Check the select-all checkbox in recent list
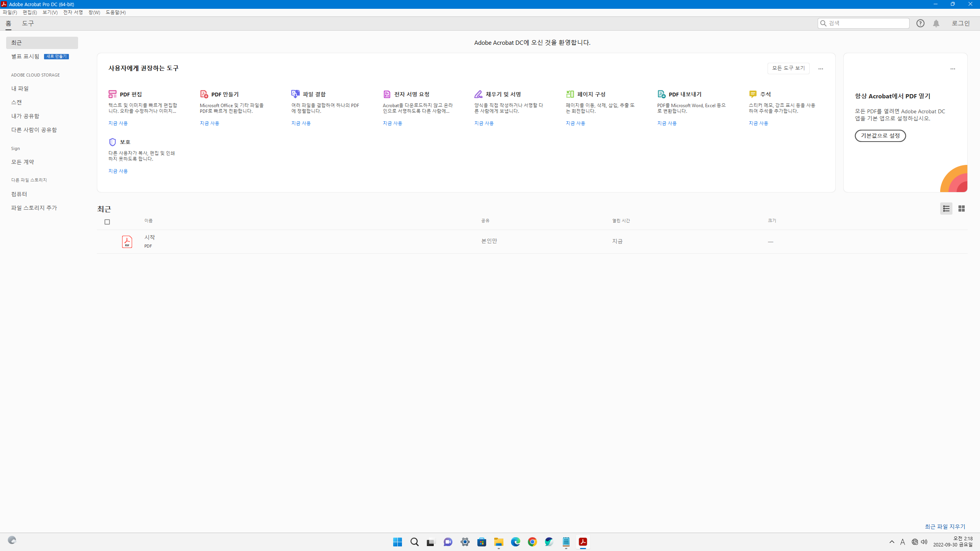 [x=107, y=222]
